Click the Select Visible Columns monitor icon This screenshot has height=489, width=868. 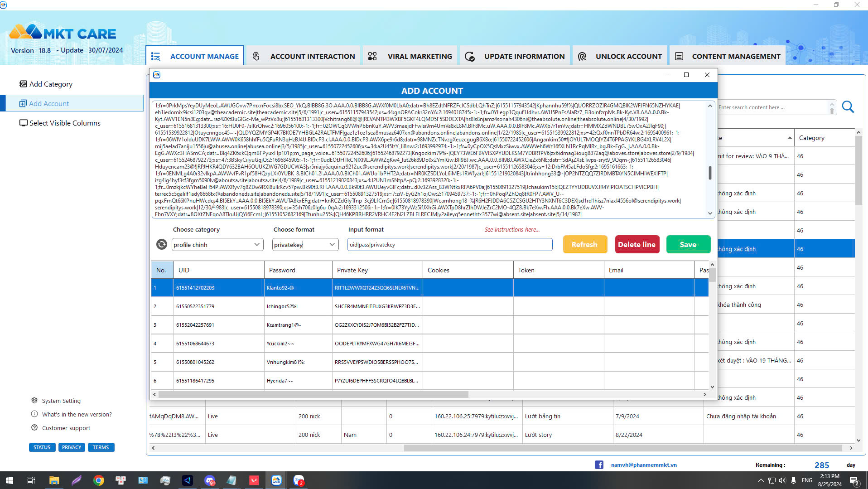24,123
